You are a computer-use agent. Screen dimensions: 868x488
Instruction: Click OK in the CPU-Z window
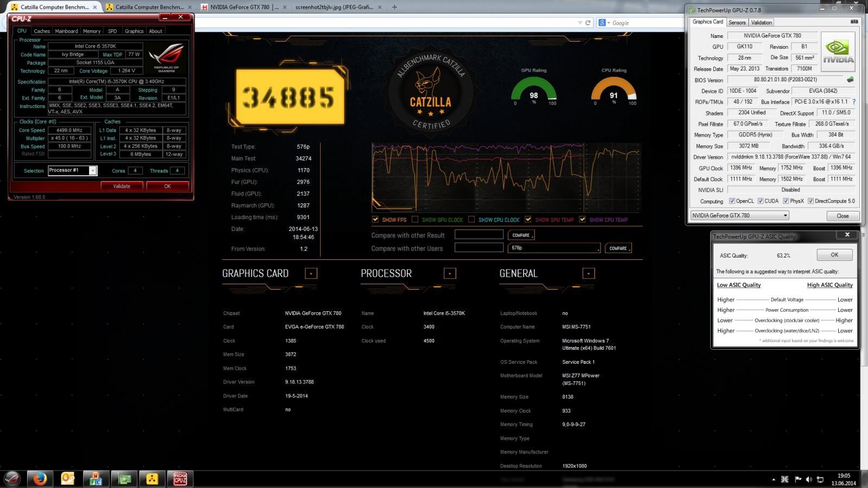pos(168,186)
